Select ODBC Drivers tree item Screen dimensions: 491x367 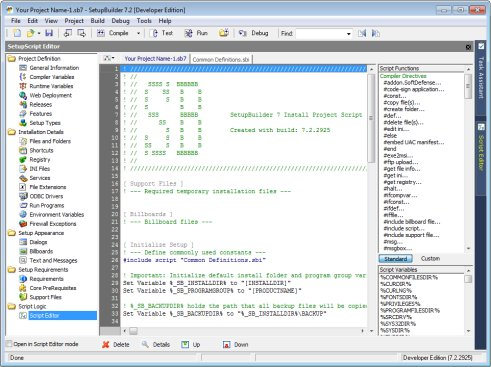click(x=46, y=196)
